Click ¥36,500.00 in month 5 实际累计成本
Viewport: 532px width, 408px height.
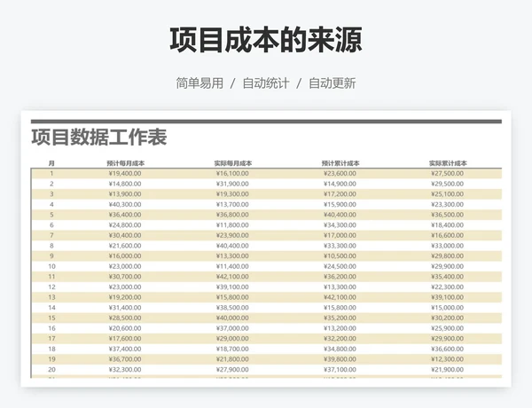[448, 215]
